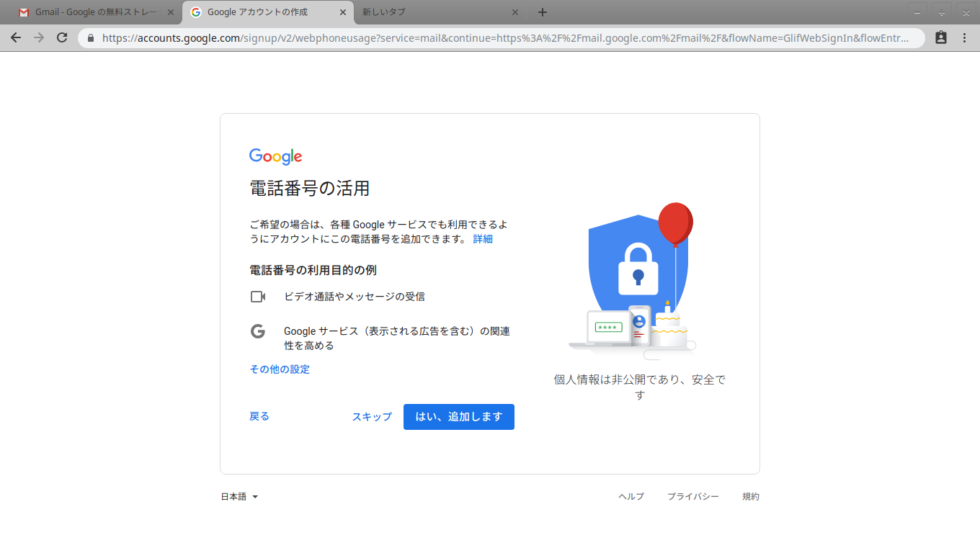Click the grey G icon beside Google サービス

[x=258, y=331]
